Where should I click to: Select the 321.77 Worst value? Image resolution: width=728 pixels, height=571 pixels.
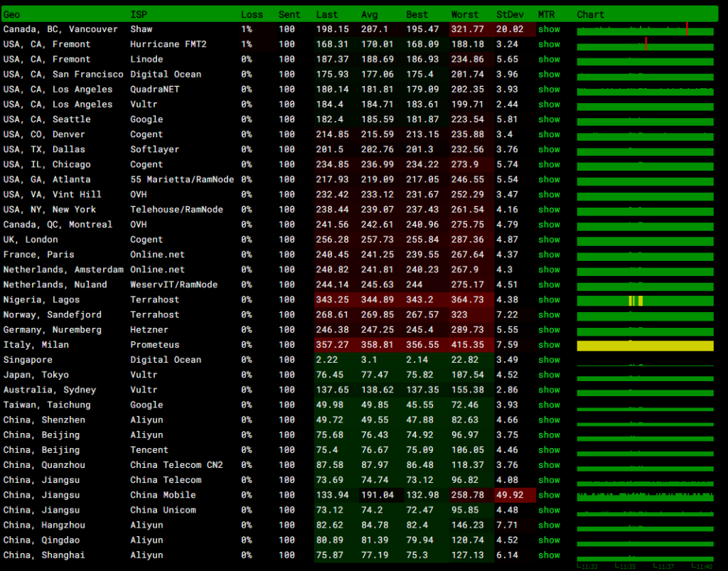(468, 29)
